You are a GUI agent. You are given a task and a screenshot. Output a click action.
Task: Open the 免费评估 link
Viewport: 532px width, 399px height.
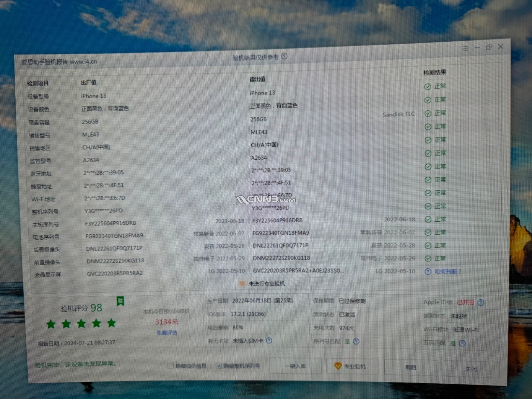(167, 333)
